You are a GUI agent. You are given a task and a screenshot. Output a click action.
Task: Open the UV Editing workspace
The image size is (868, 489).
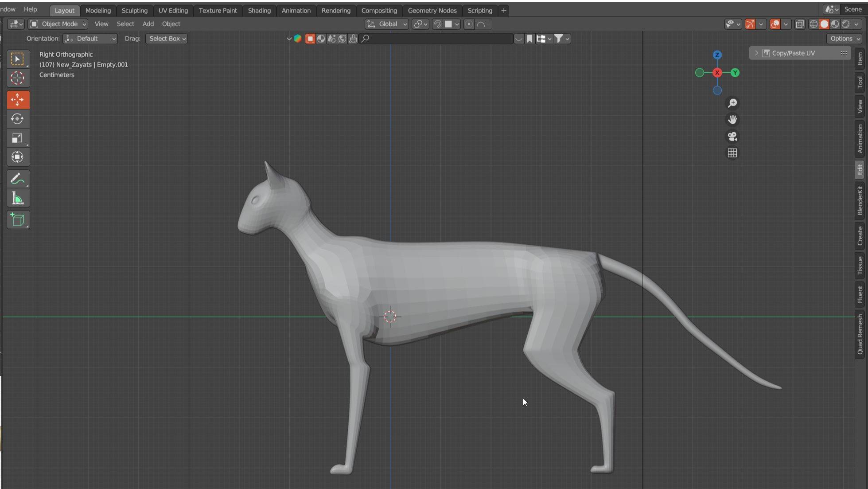(x=173, y=10)
